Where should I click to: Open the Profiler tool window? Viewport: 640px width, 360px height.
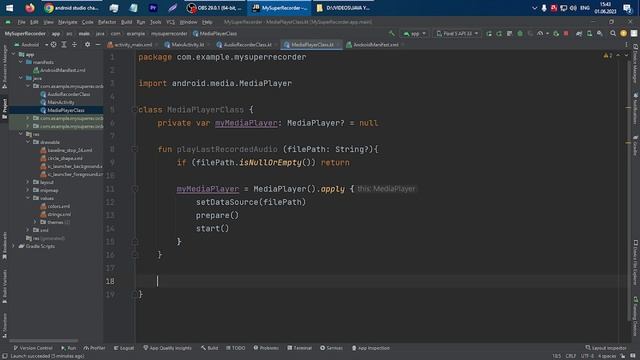pos(94,348)
